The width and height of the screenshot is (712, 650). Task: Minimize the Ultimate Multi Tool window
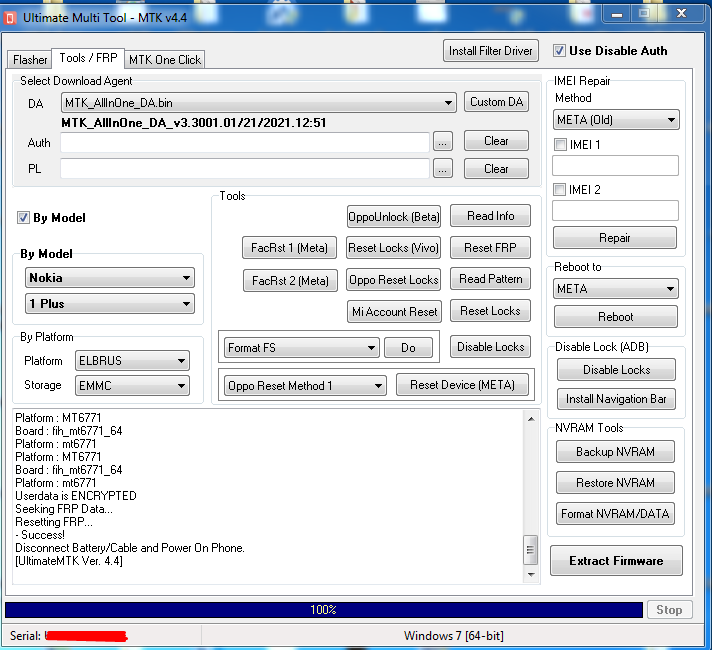click(617, 15)
